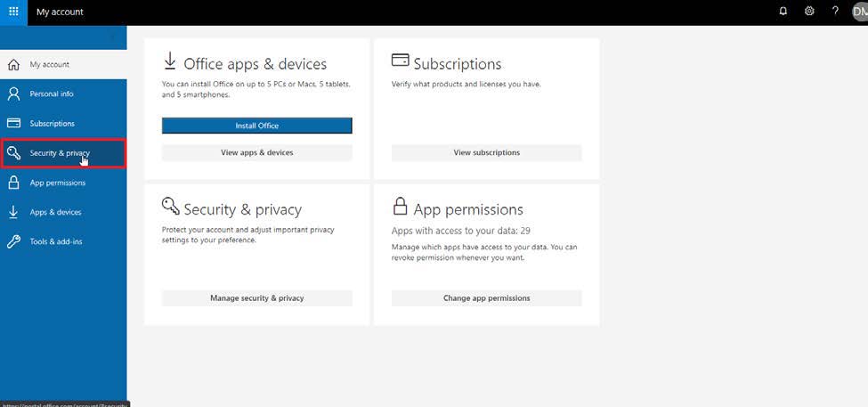868x407 pixels.
Task: Open Subscriptions in the sidebar
Action: click(x=63, y=124)
